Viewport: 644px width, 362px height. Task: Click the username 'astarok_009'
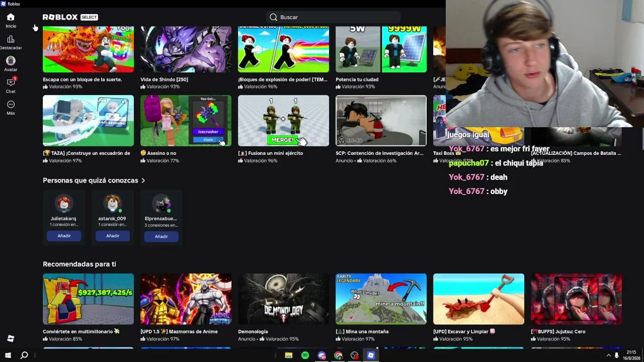coord(112,219)
